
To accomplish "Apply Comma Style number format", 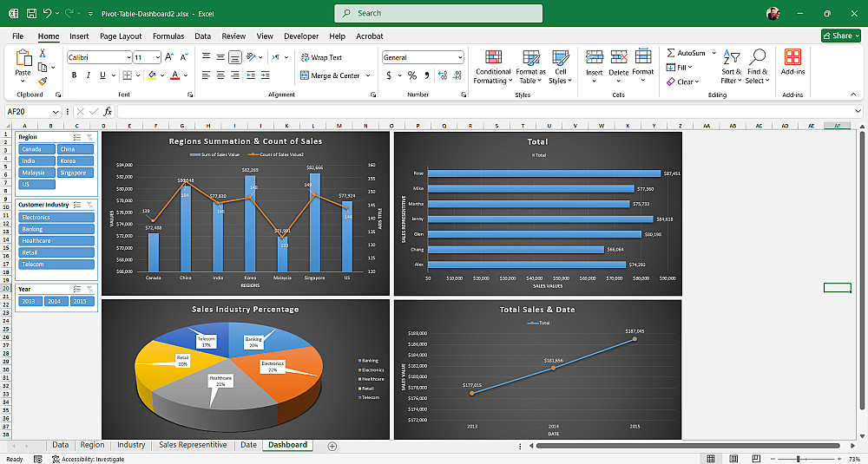I will [427, 75].
